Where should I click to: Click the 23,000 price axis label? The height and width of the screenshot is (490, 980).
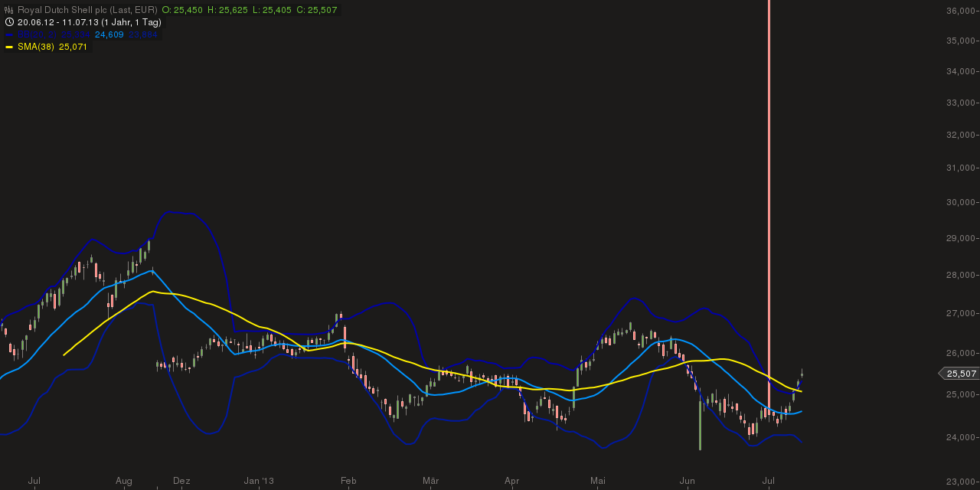pos(961,481)
